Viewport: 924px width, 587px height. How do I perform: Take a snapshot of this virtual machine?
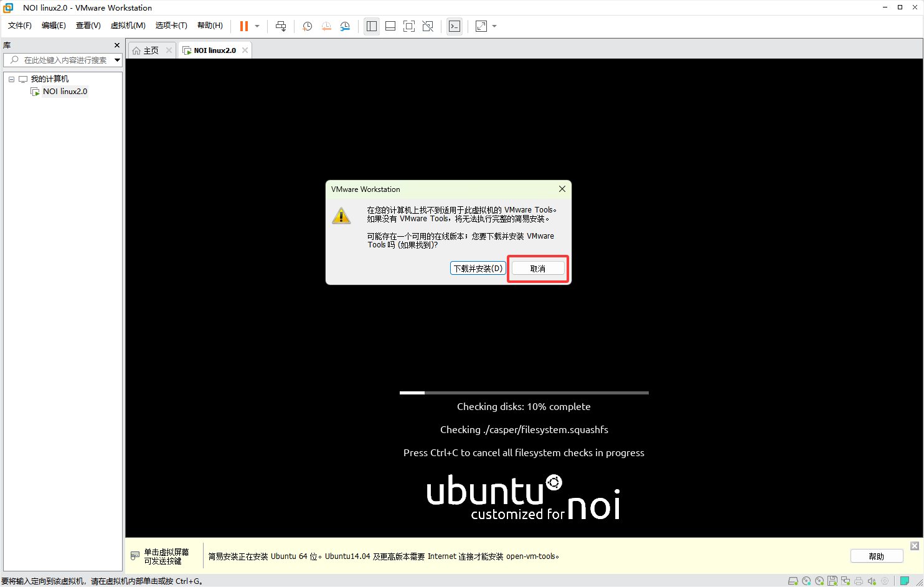pos(307,26)
